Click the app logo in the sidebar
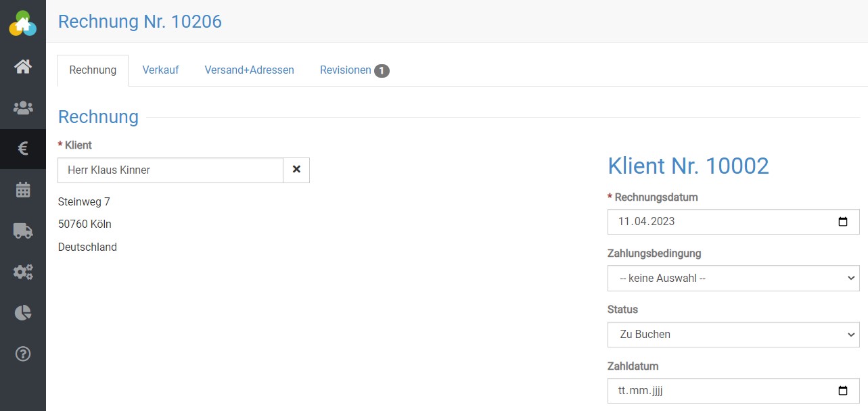This screenshot has height=411, width=868. [x=22, y=24]
